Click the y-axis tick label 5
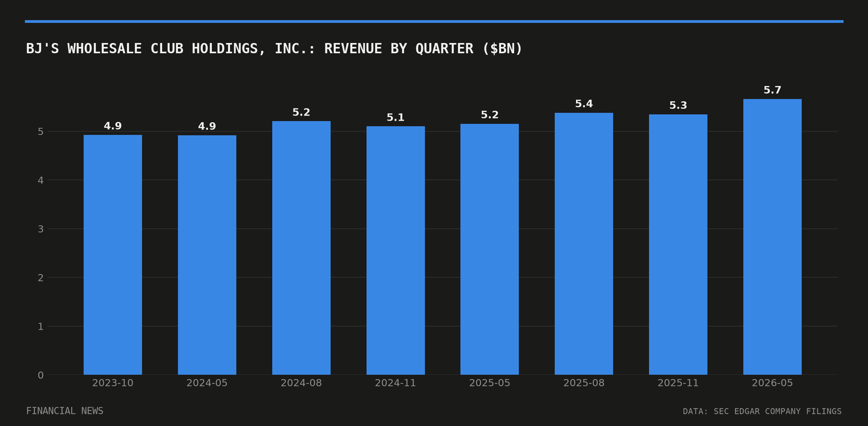868x426 pixels. [x=41, y=132]
